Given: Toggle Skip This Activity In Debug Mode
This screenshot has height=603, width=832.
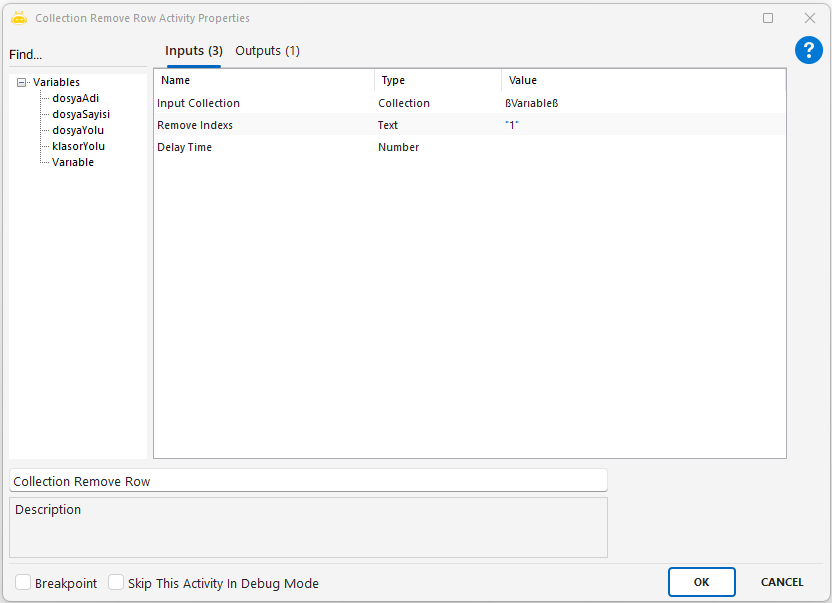Looking at the screenshot, I should pyautogui.click(x=116, y=583).
